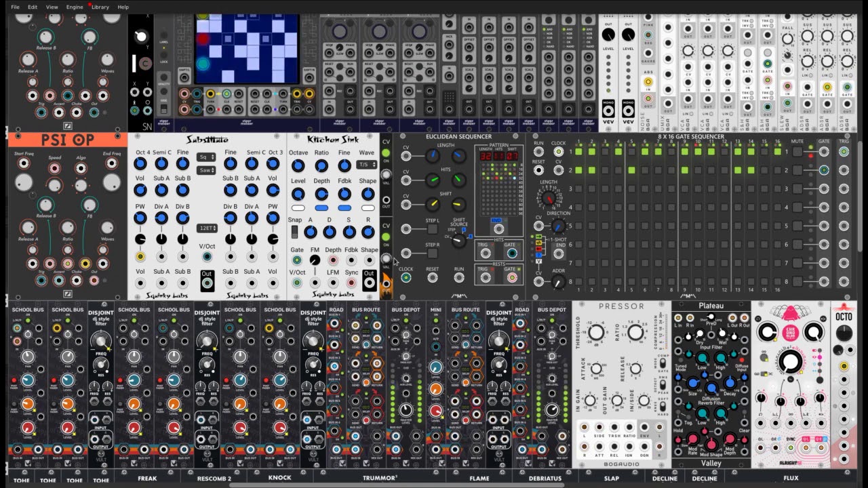Click Plateau L In jack
The image size is (868, 488).
[x=679, y=318]
